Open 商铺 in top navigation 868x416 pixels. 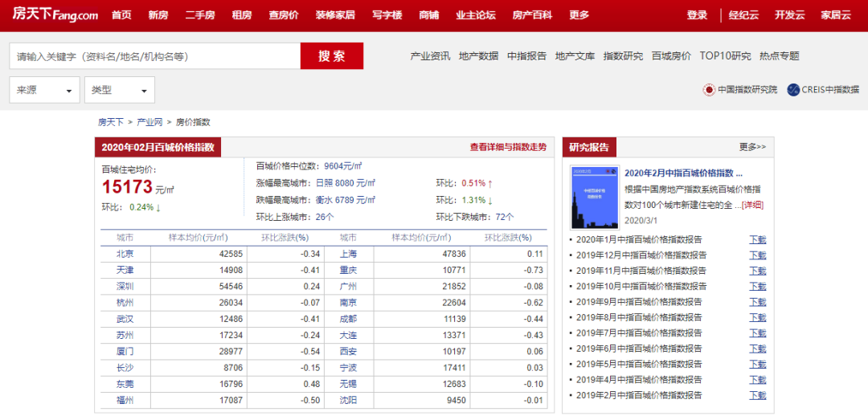429,15
